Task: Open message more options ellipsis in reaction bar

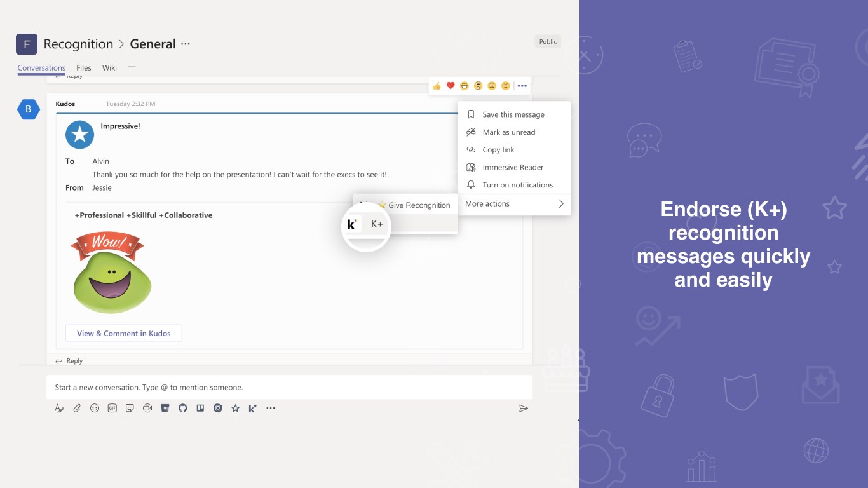Action: [522, 86]
